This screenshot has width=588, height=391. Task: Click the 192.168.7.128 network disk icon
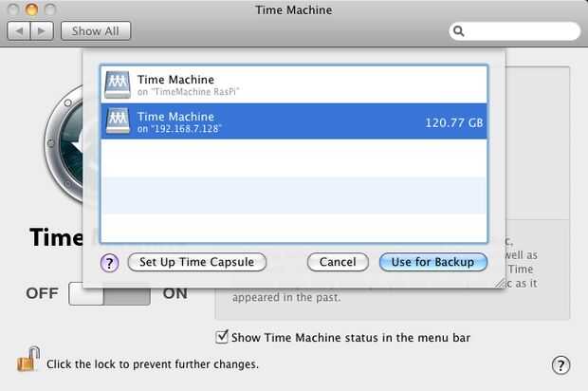tap(118, 121)
